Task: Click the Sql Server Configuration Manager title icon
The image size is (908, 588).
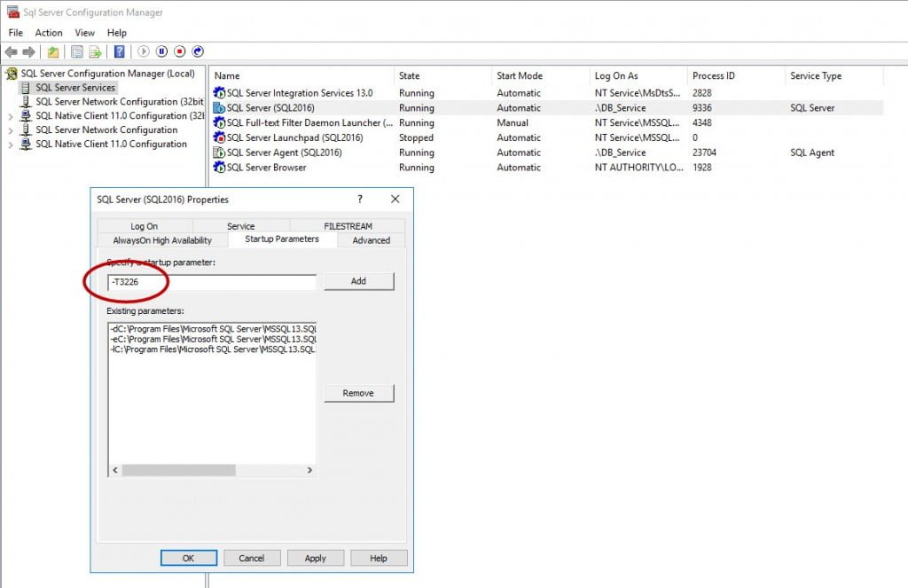Action: 12,12
